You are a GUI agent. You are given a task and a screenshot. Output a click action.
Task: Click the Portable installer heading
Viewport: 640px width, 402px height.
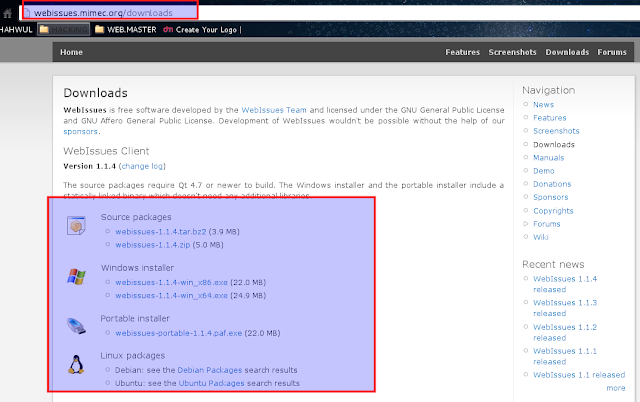(135, 318)
